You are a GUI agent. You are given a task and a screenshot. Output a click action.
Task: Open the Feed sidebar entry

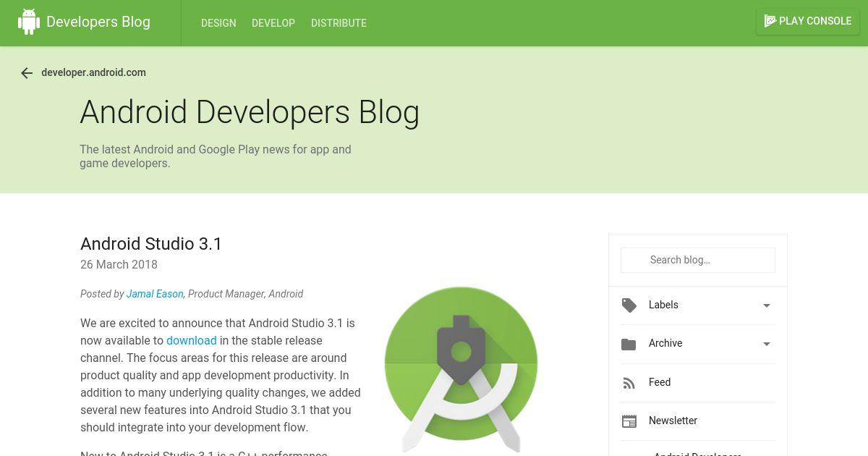698,382
